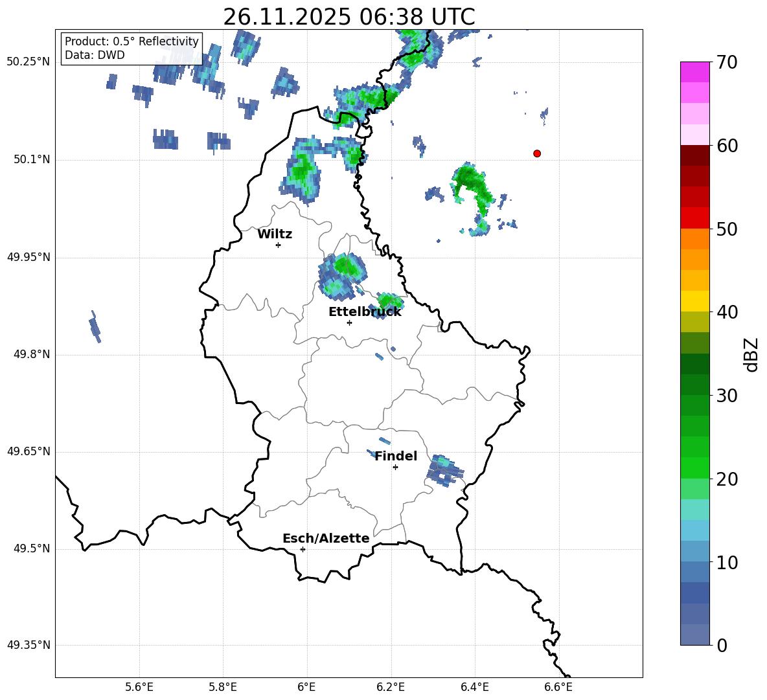
Task: Click the 49.65°N latitude label
Action: point(29,452)
